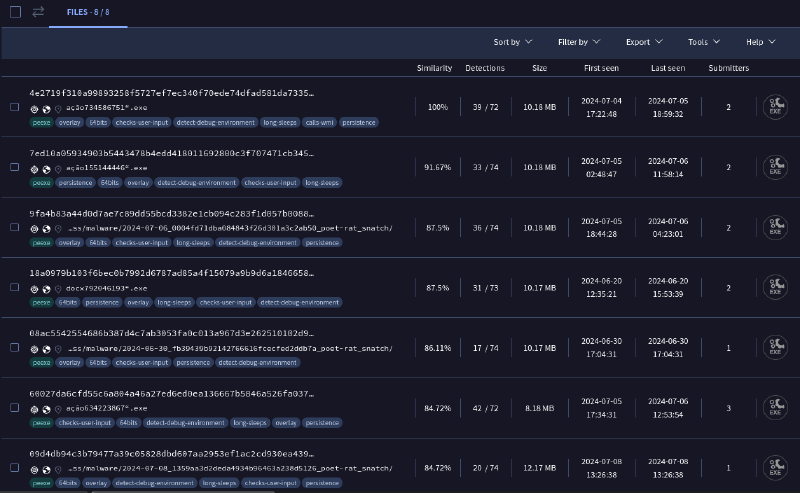
Task: Click the Detections column header
Action: click(485, 68)
